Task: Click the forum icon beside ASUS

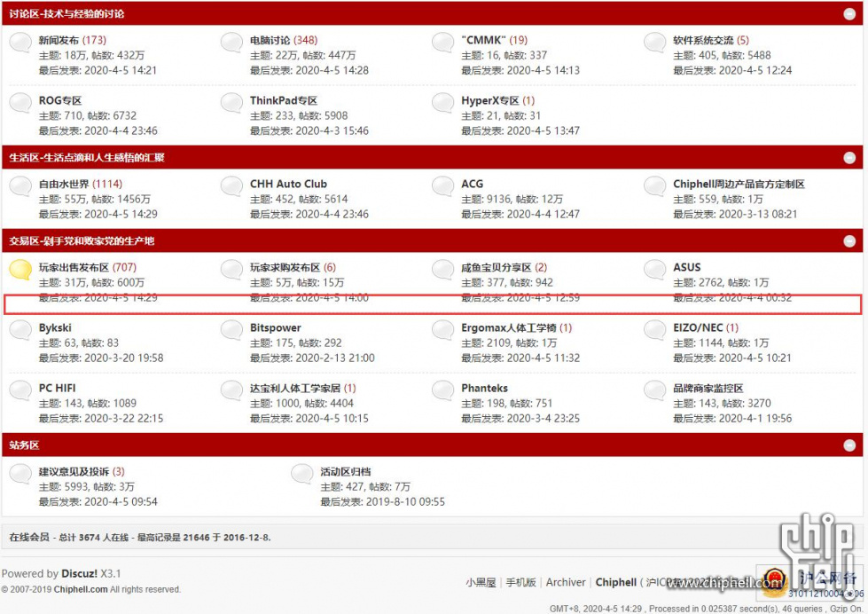Action: click(x=655, y=270)
